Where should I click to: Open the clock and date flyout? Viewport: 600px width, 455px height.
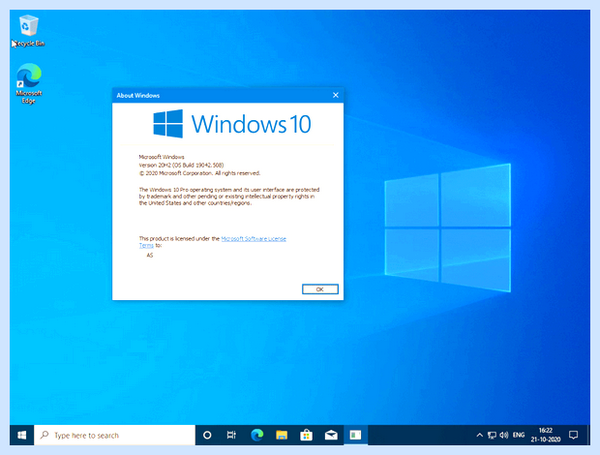click(x=546, y=435)
